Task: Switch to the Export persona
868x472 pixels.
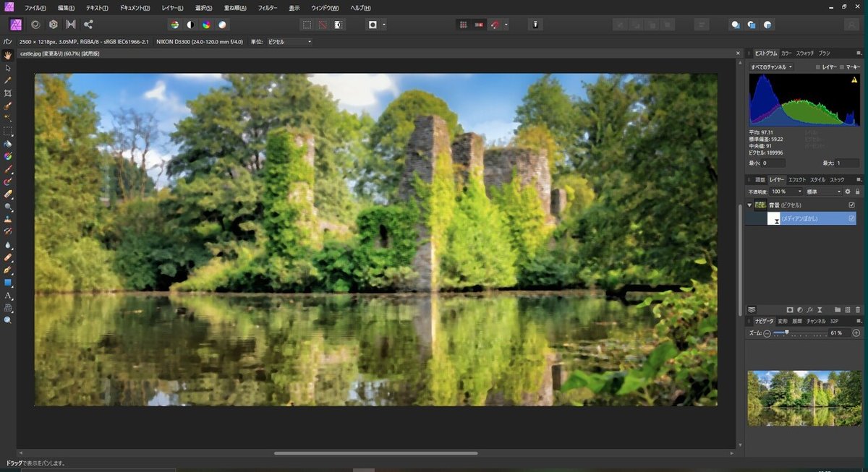Action: click(88, 24)
